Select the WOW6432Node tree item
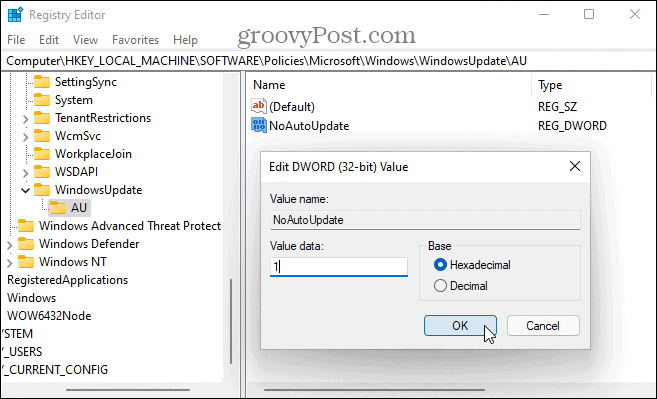 pos(49,316)
